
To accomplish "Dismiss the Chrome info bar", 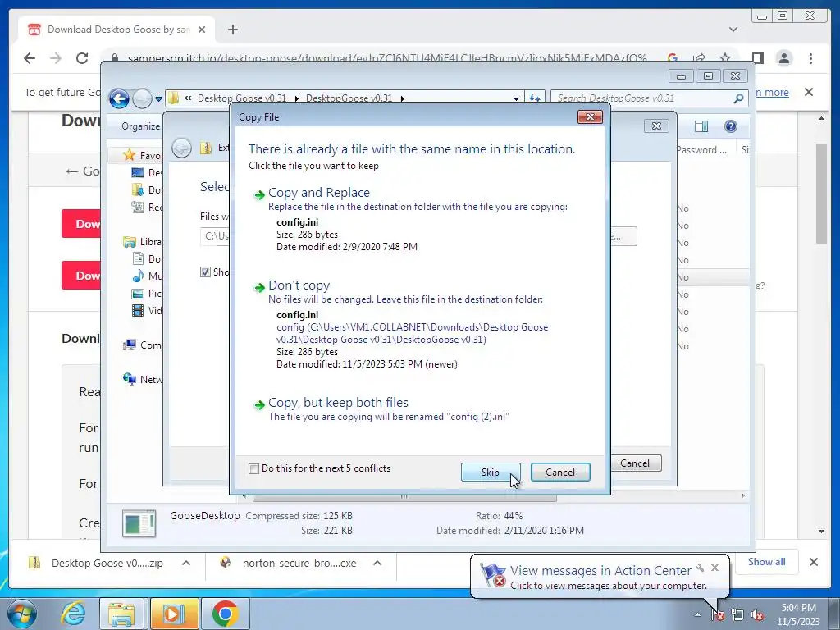I will (809, 92).
